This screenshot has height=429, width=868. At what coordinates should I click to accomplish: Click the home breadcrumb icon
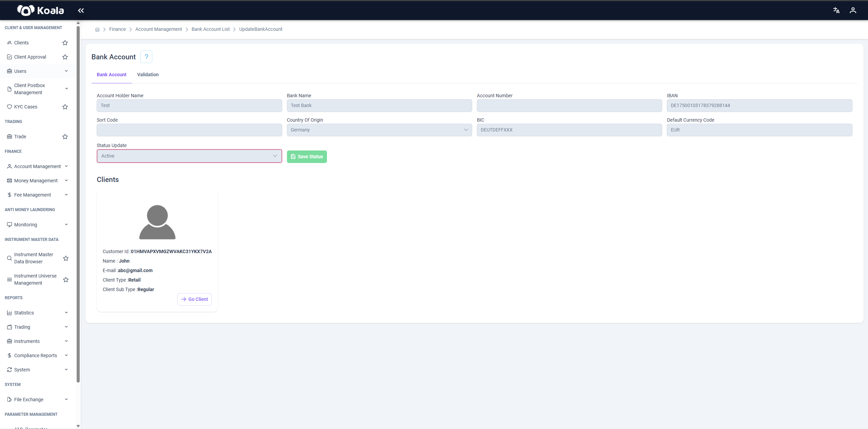pyautogui.click(x=97, y=29)
